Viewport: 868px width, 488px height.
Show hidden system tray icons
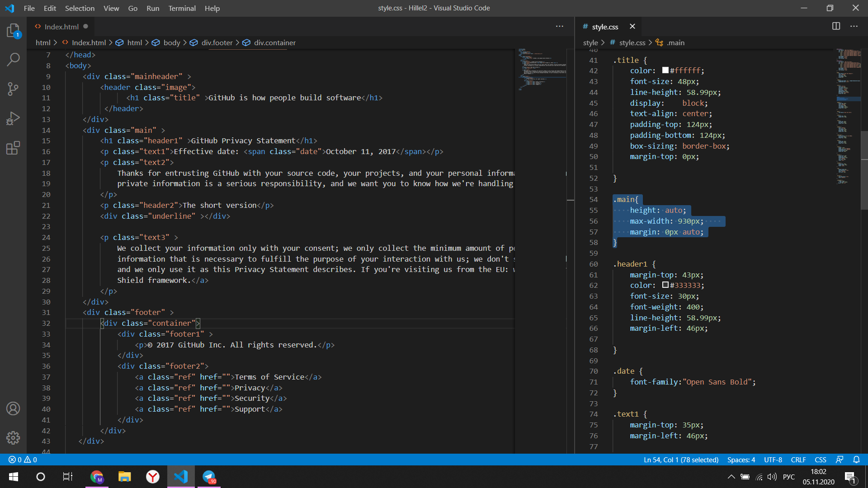(731, 477)
